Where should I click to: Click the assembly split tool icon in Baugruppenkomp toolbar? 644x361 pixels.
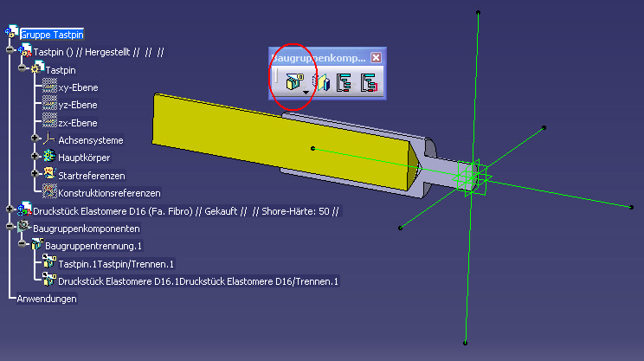click(294, 81)
